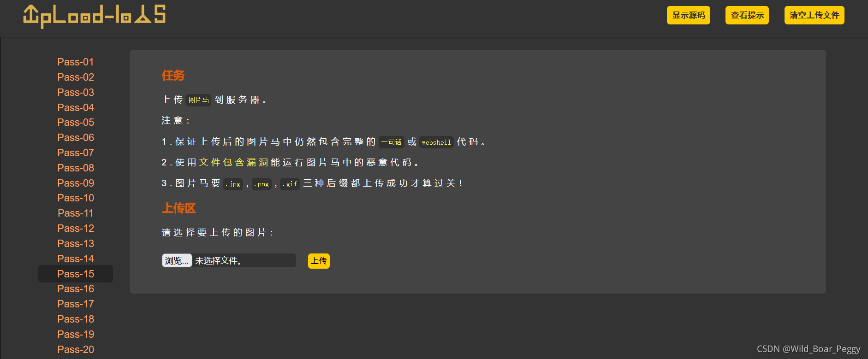Click the 查看提示 button
The image size is (868, 359).
click(x=747, y=15)
